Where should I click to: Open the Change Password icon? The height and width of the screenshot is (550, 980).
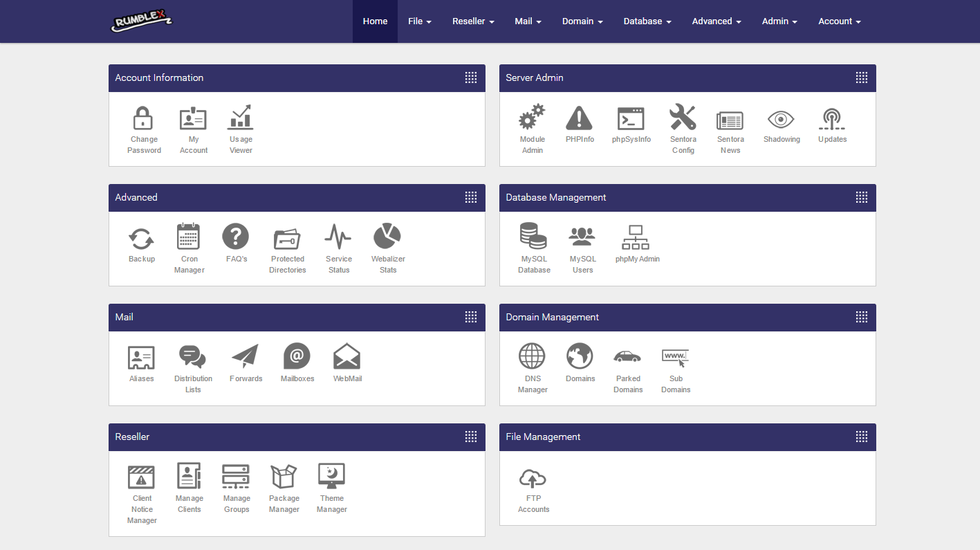[x=143, y=118]
